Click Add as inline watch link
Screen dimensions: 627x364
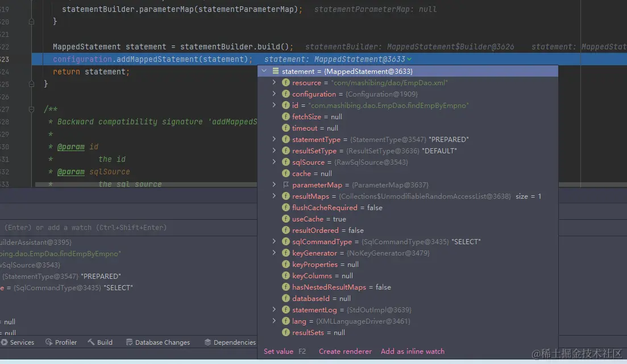(412, 351)
